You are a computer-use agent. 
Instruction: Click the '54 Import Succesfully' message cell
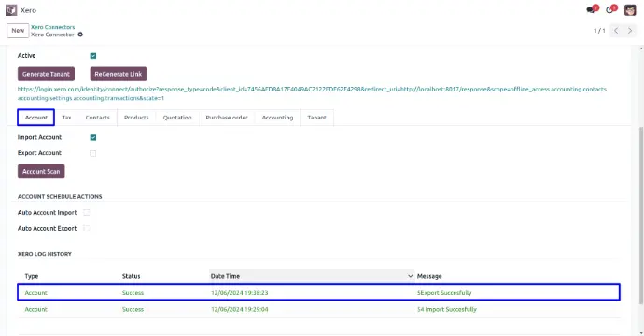coord(447,309)
